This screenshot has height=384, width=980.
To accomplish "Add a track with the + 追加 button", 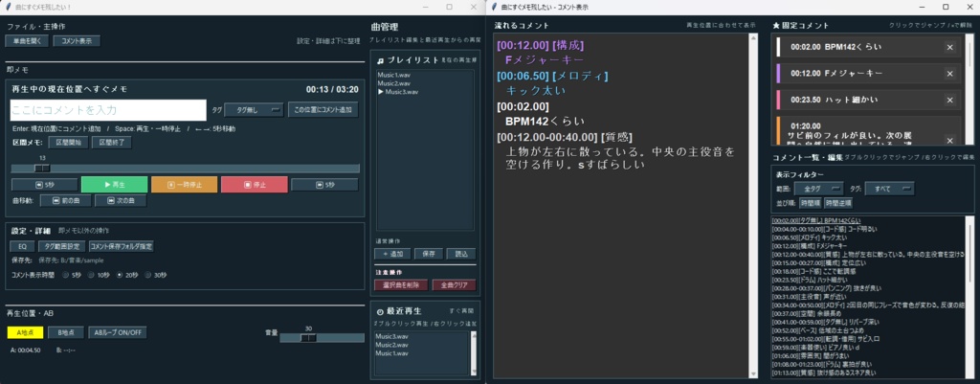I will [x=391, y=254].
